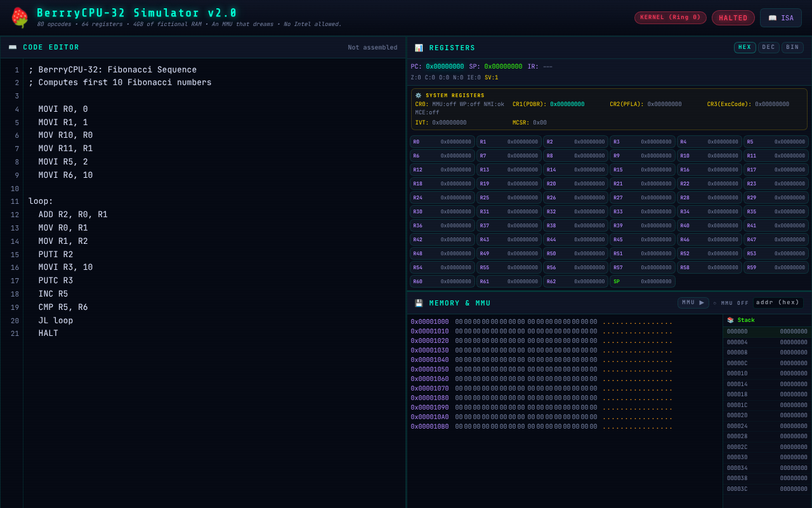Click memory address 0x00001000 row
The width and height of the screenshot is (812, 508).
[565, 322]
